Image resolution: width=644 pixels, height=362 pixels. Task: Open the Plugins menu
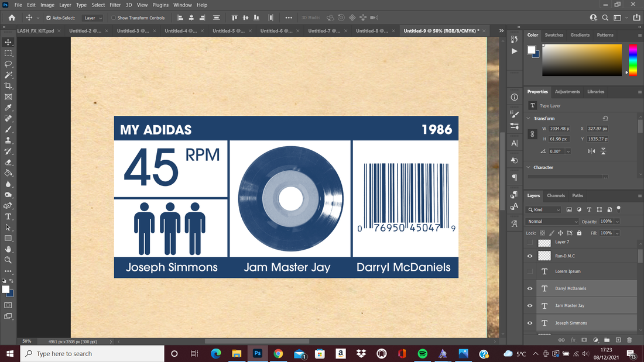point(160,5)
